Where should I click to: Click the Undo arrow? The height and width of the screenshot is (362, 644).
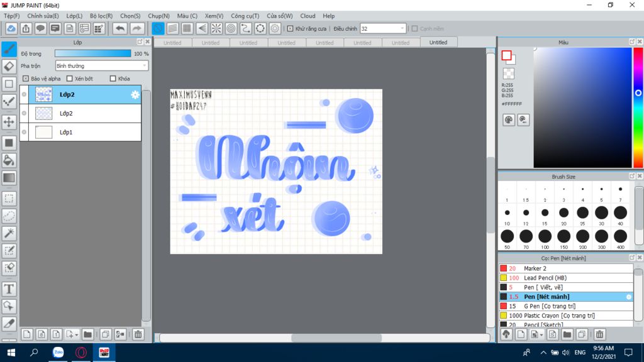pos(120,28)
